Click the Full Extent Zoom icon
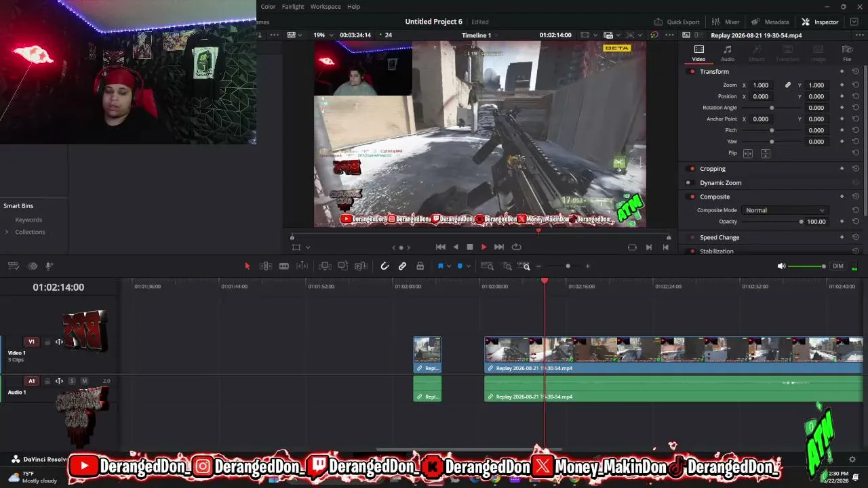 click(x=487, y=266)
